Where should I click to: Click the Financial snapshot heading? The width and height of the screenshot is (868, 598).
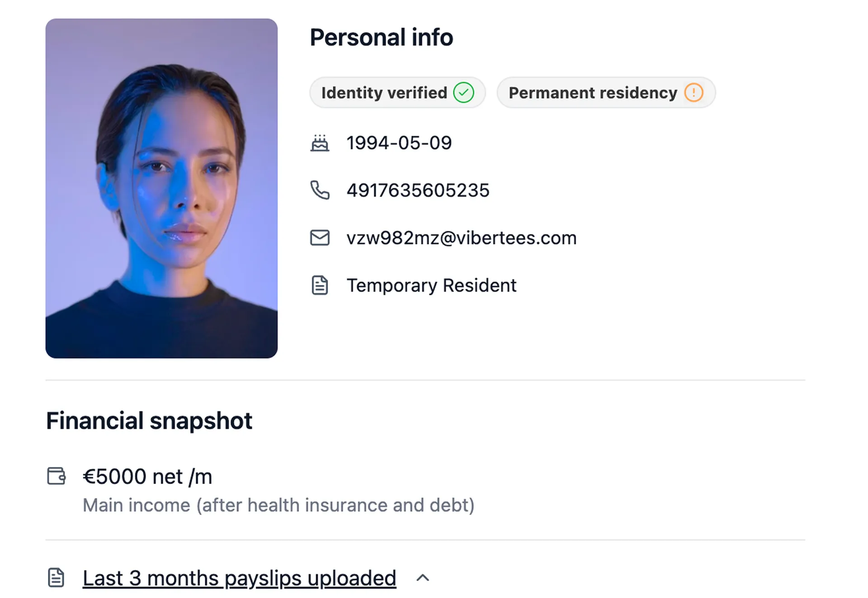tap(149, 421)
